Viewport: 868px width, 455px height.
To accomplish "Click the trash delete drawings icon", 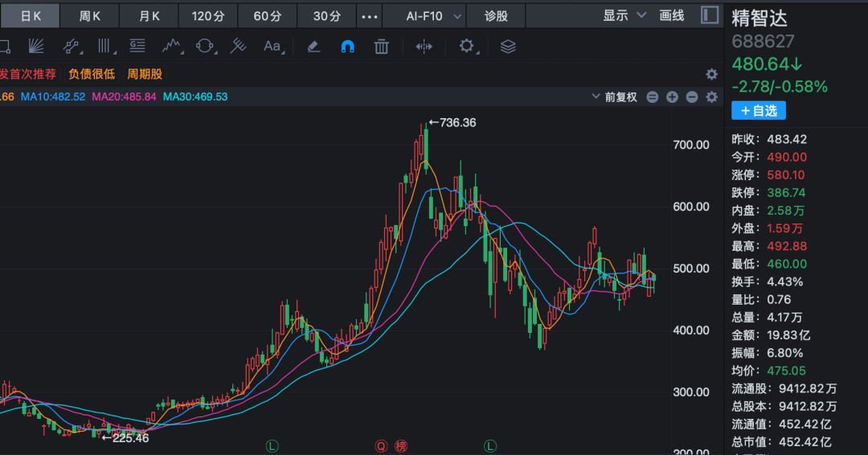I will [x=382, y=47].
